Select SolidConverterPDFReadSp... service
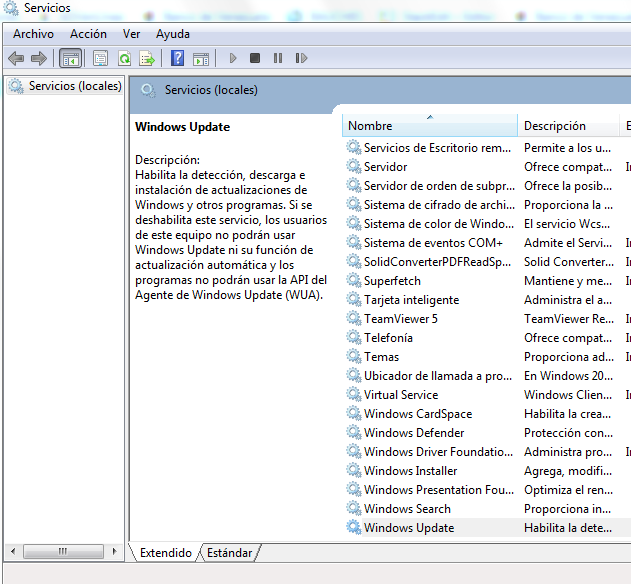Screen dimensions: 631x584 point(437,262)
